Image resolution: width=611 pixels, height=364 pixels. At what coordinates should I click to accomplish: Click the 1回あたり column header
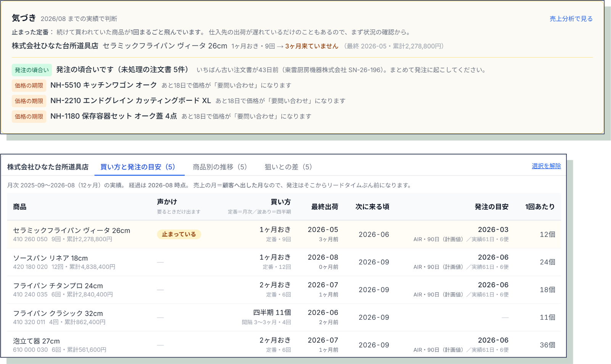point(540,207)
